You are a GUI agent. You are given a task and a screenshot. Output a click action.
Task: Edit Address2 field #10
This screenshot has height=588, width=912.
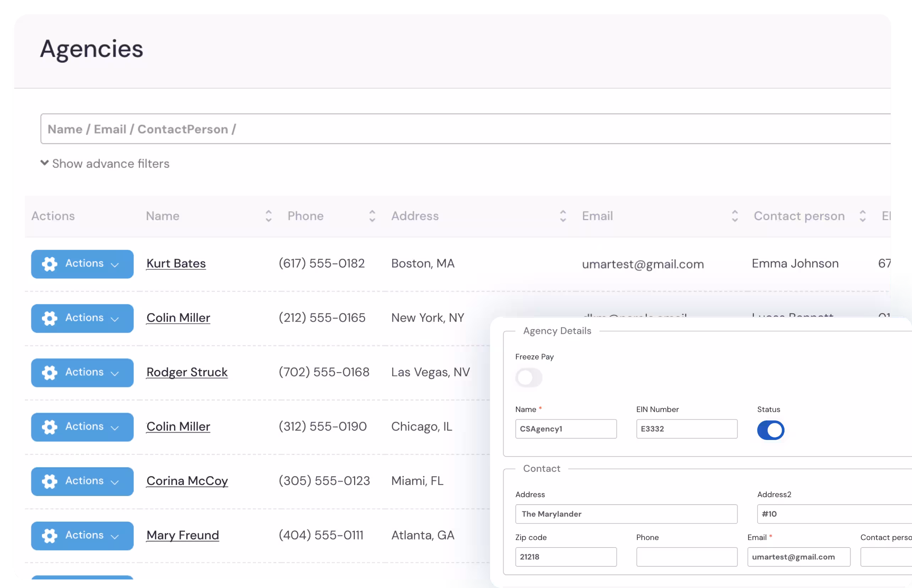(x=835, y=514)
